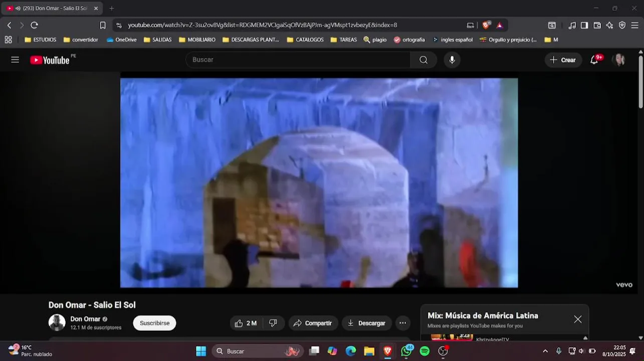Click the tab search toolbar icon
The height and width of the screenshot is (361, 644).
tap(552, 25)
